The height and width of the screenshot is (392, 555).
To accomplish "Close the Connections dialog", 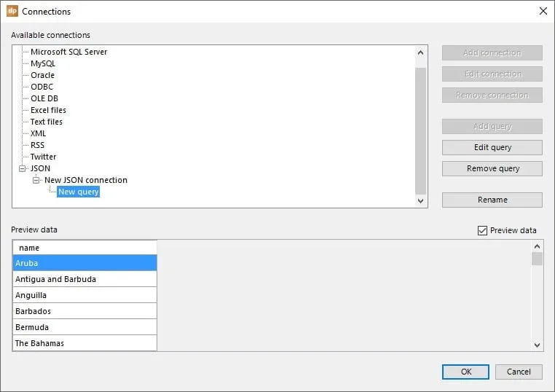I will point(543,11).
